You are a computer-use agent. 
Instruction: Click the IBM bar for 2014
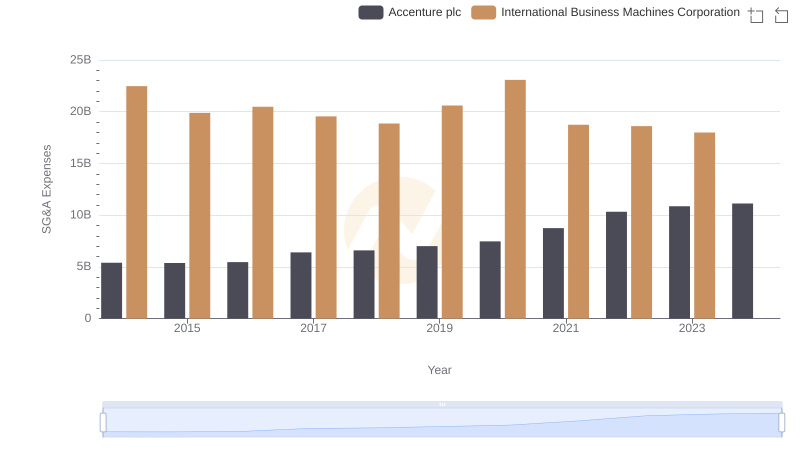[137, 202]
